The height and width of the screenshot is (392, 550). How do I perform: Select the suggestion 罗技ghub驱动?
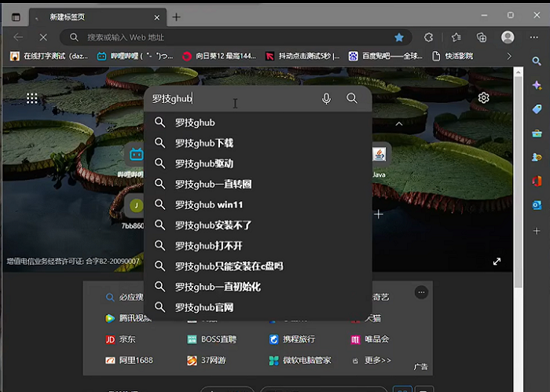(x=258, y=163)
